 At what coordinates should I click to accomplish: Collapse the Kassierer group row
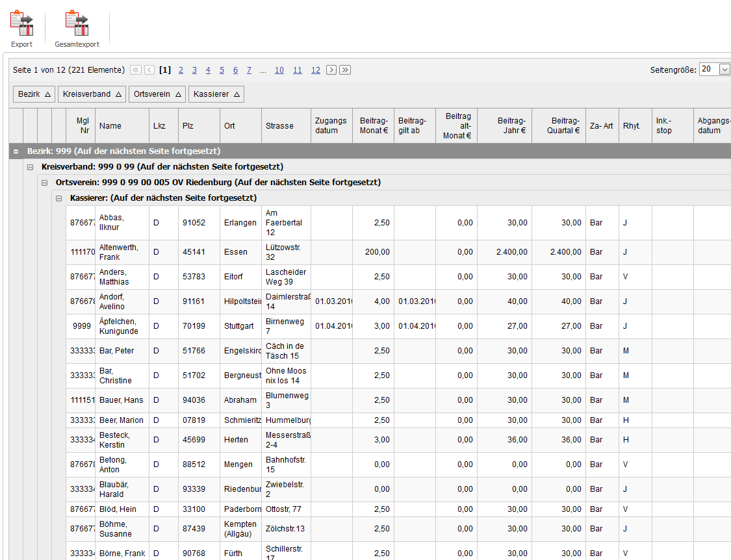tap(58, 198)
